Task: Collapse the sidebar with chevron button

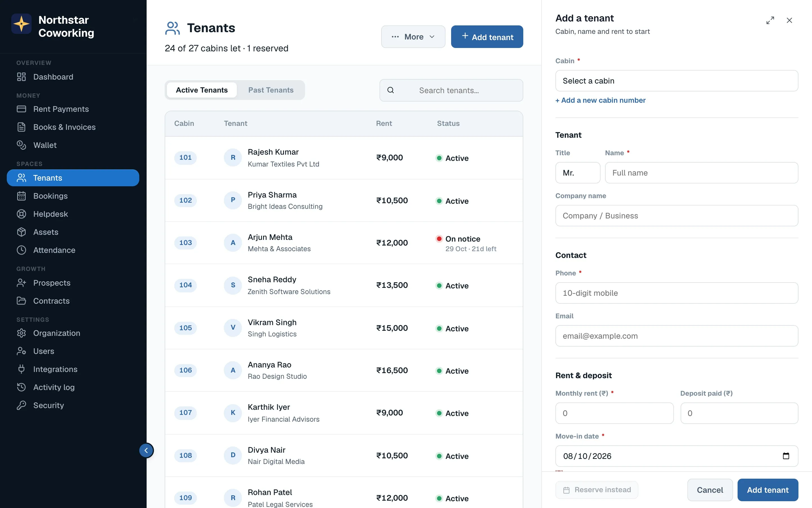Action: tap(146, 450)
